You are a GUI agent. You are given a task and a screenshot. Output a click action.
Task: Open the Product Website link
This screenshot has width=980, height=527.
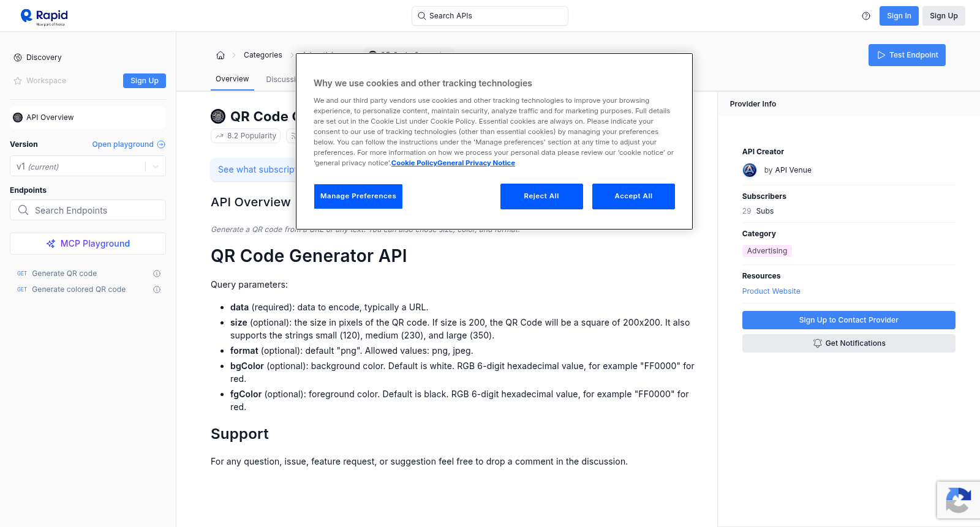pos(771,291)
